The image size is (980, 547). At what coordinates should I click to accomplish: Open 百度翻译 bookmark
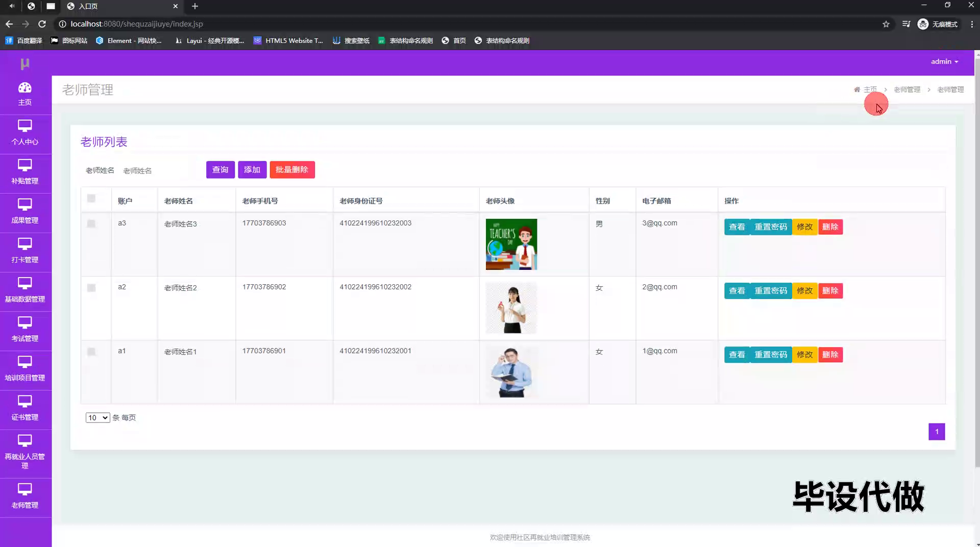[x=23, y=40]
